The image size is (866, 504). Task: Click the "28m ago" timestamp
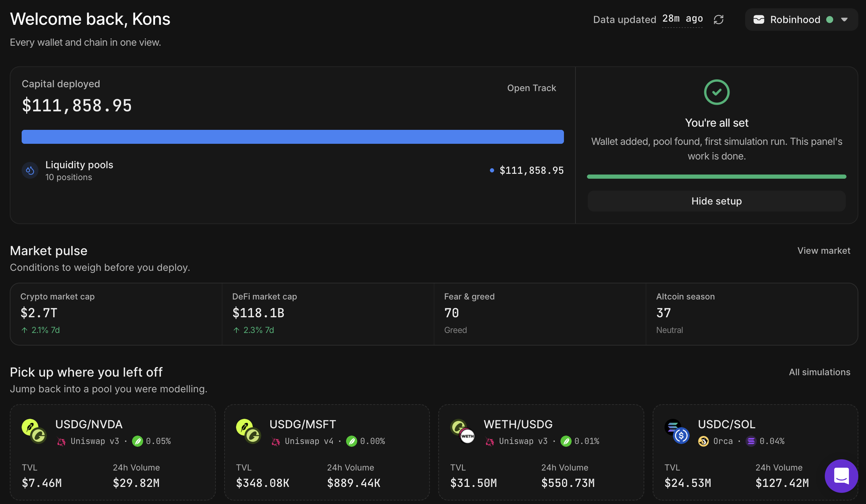[682, 19]
